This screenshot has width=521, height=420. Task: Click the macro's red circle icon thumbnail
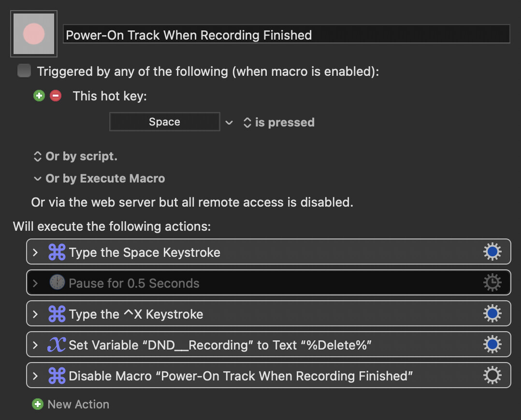click(34, 33)
